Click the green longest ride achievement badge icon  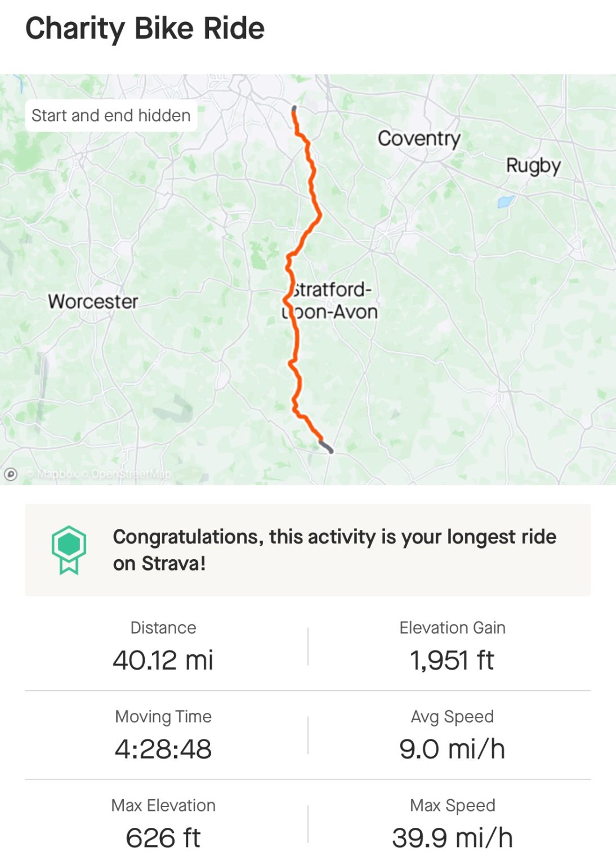click(69, 550)
